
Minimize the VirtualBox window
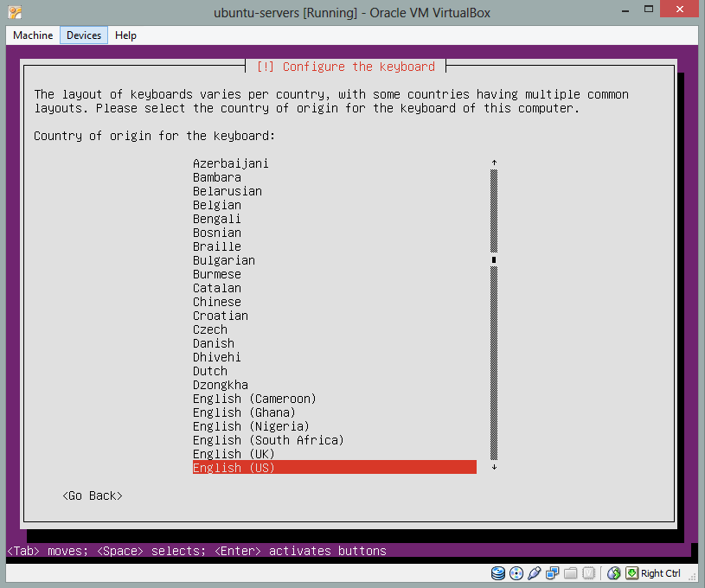(625, 10)
